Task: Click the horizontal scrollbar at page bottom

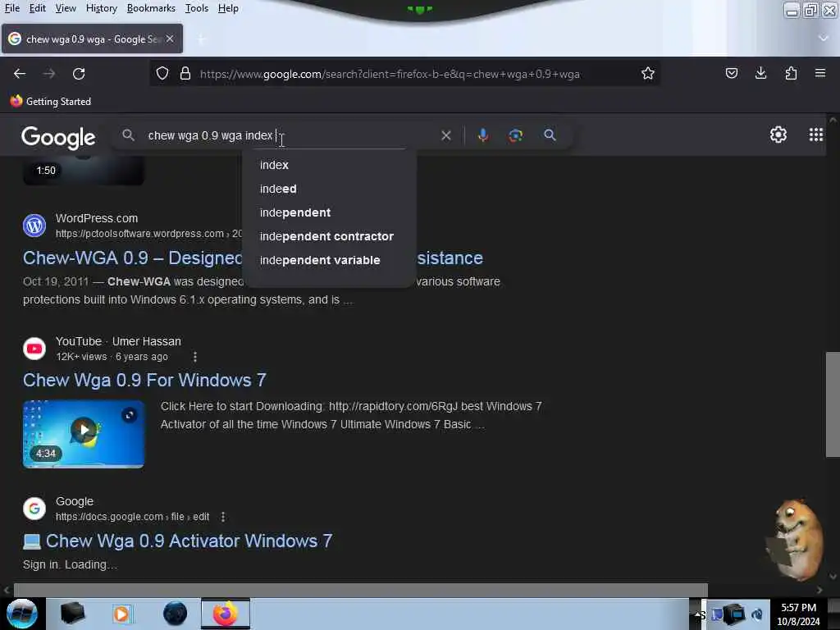Action: point(360,590)
